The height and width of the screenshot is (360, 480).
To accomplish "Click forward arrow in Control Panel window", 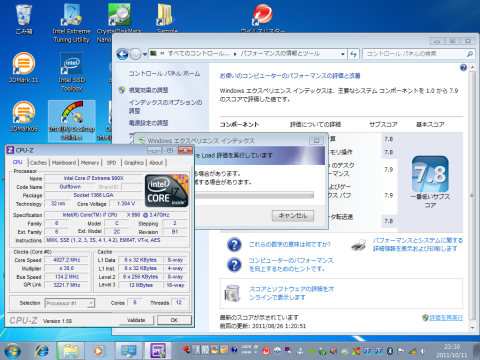I will (136, 54).
